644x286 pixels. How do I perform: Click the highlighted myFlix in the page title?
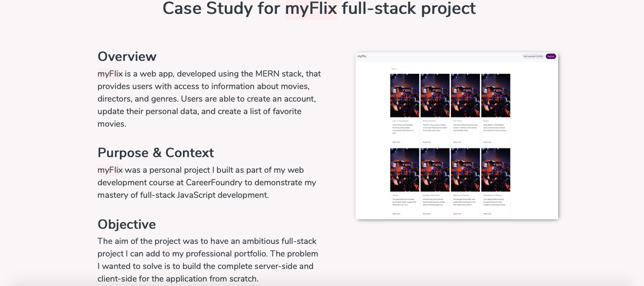311,9
